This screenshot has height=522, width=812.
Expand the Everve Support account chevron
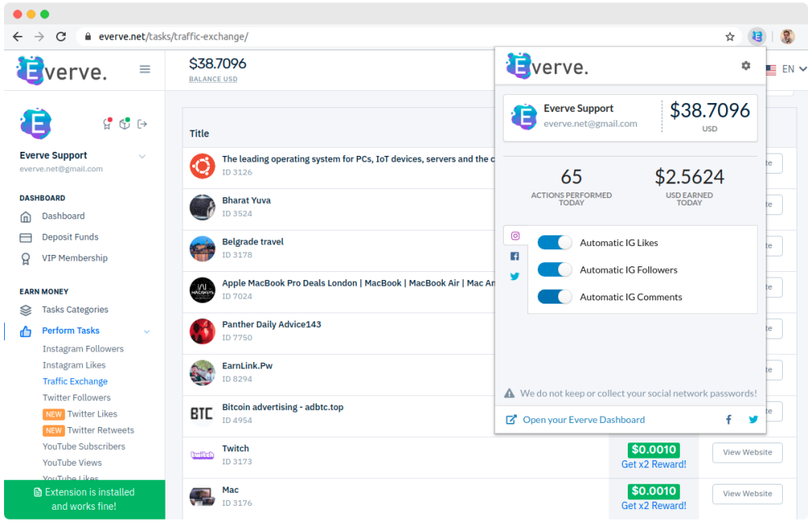pos(143,157)
